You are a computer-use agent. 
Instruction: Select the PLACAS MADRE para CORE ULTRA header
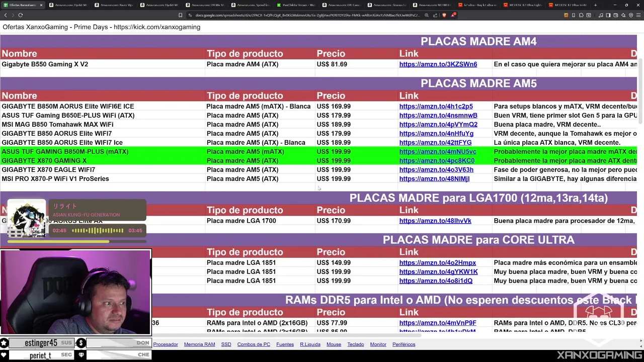point(478,240)
